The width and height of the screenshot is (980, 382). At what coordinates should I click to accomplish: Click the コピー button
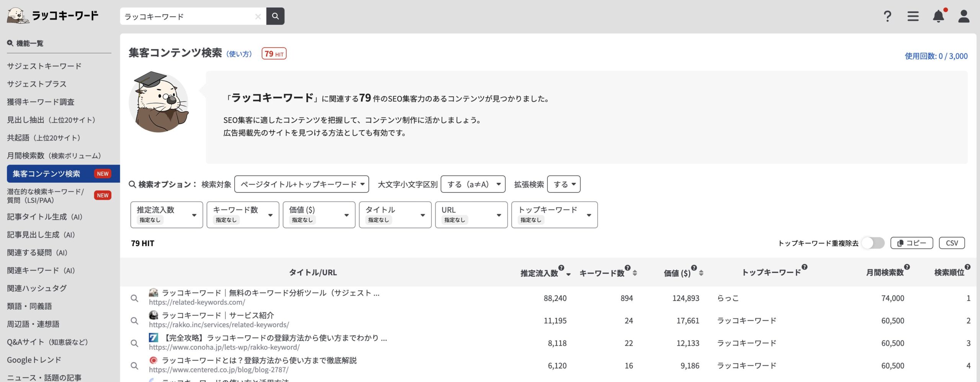911,243
